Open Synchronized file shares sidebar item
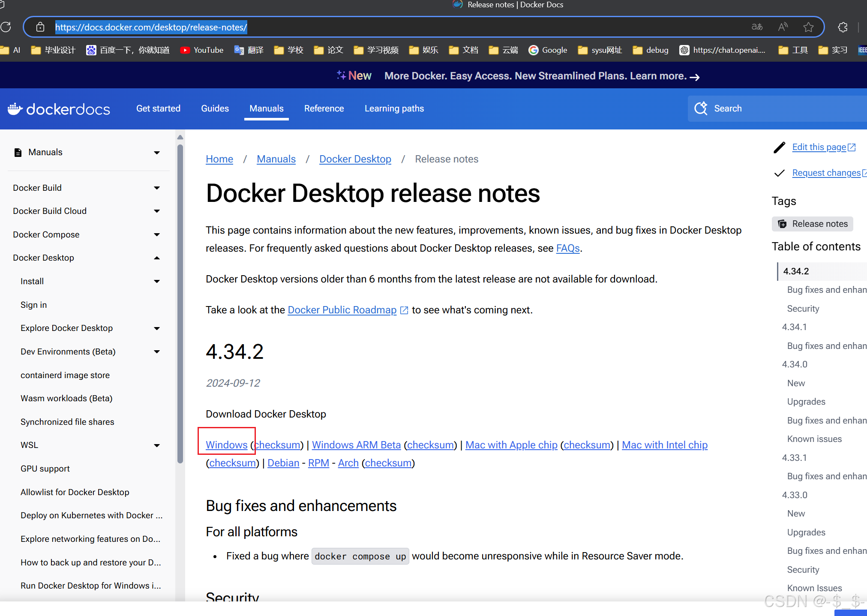 [x=67, y=422]
